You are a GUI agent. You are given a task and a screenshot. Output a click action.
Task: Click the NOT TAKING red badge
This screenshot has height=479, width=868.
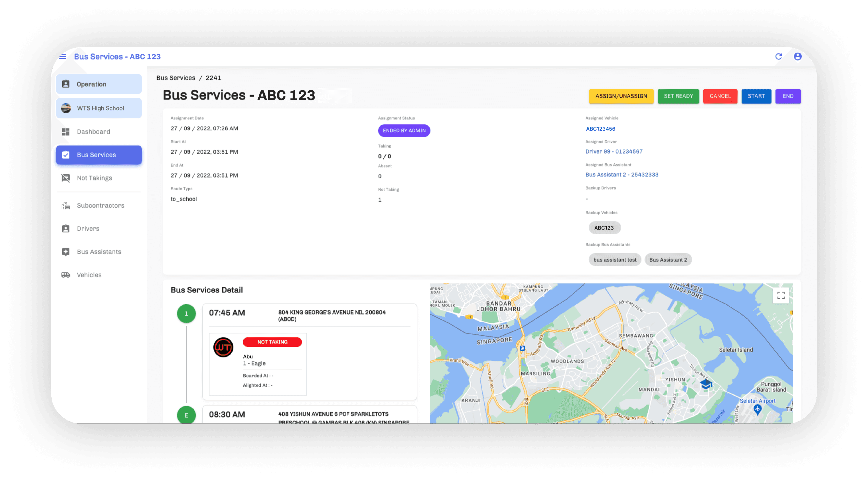coord(272,342)
